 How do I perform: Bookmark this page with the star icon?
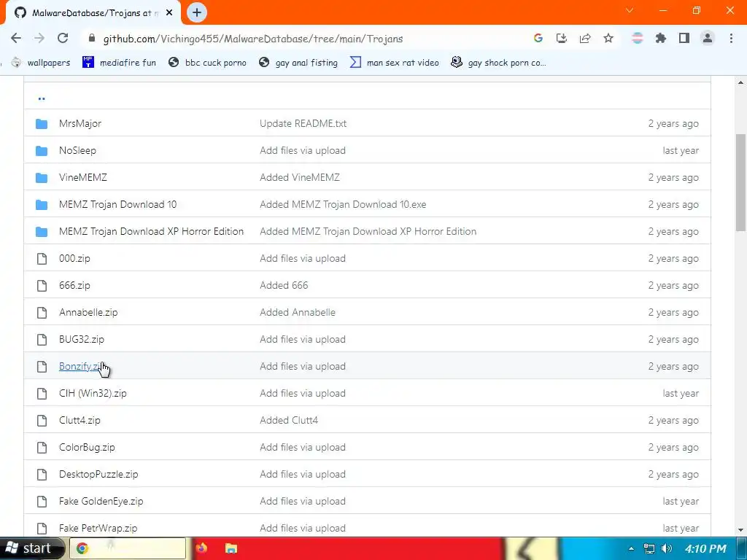pos(608,38)
